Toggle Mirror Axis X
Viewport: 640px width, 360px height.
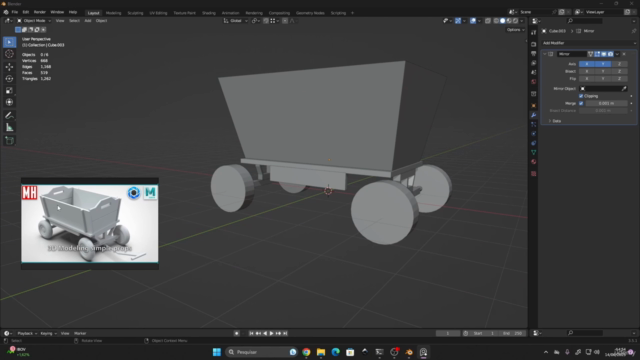pos(587,64)
